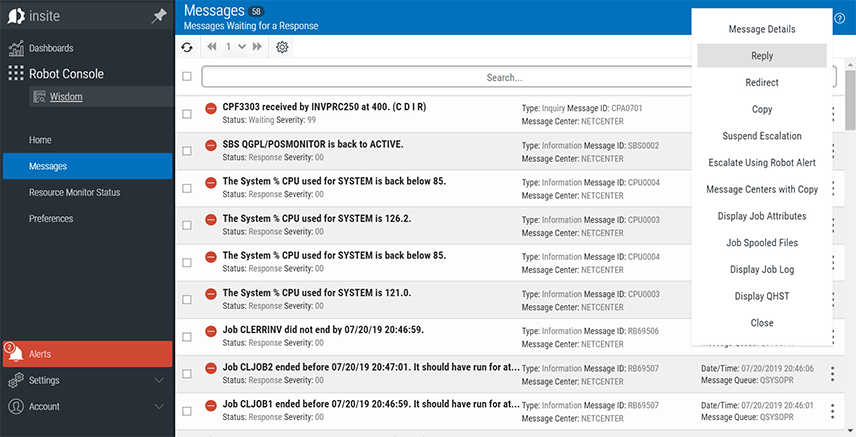Select Display Job Attributes
Screen dimensions: 856x437
[x=762, y=216]
